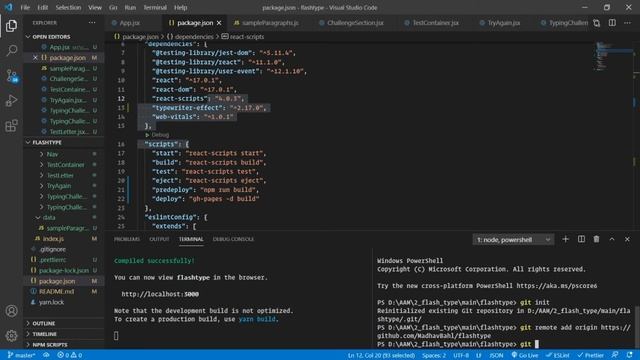Screen dimensions: 640x360
Task: Click the master branch status item
Action: point(21,355)
